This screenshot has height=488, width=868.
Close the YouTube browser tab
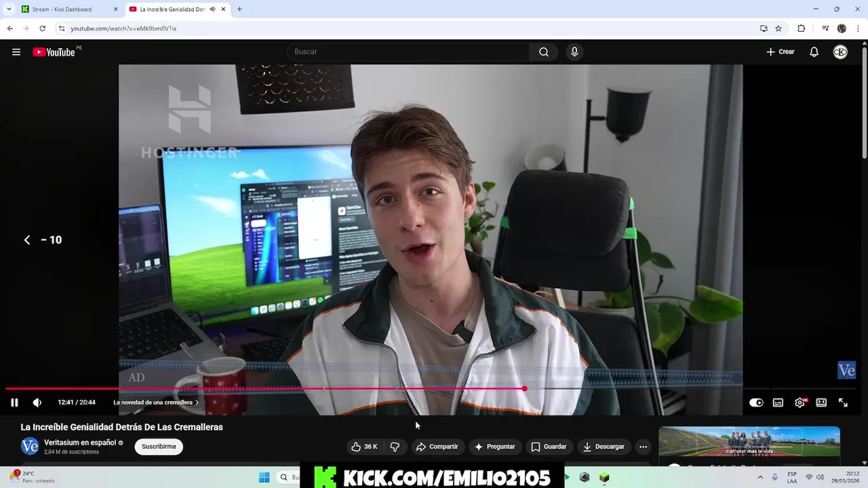223,9
